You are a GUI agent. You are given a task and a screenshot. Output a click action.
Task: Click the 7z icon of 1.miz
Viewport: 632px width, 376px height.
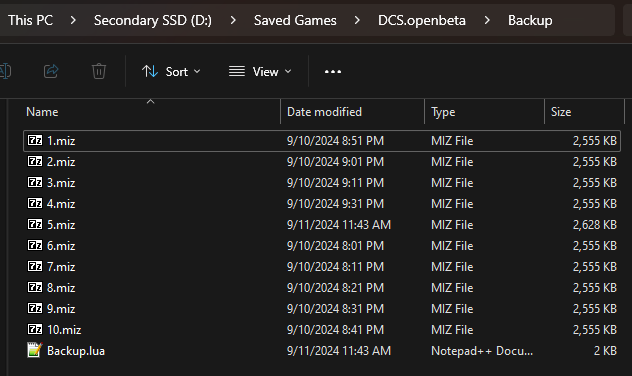click(x=35, y=140)
